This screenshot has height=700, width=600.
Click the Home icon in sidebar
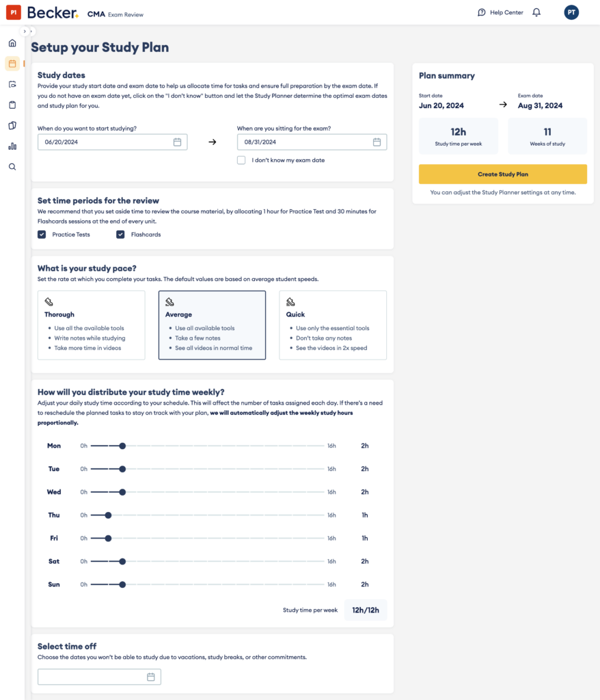[12, 43]
